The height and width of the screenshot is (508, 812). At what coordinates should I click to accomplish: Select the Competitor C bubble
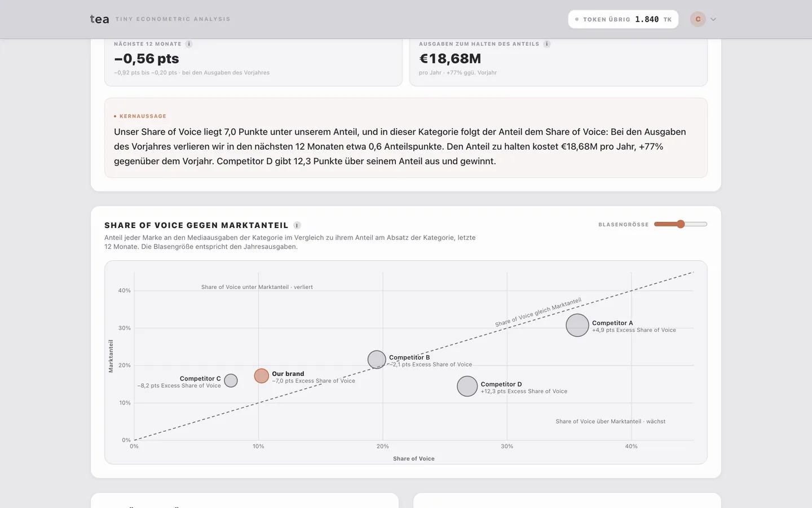tap(231, 380)
